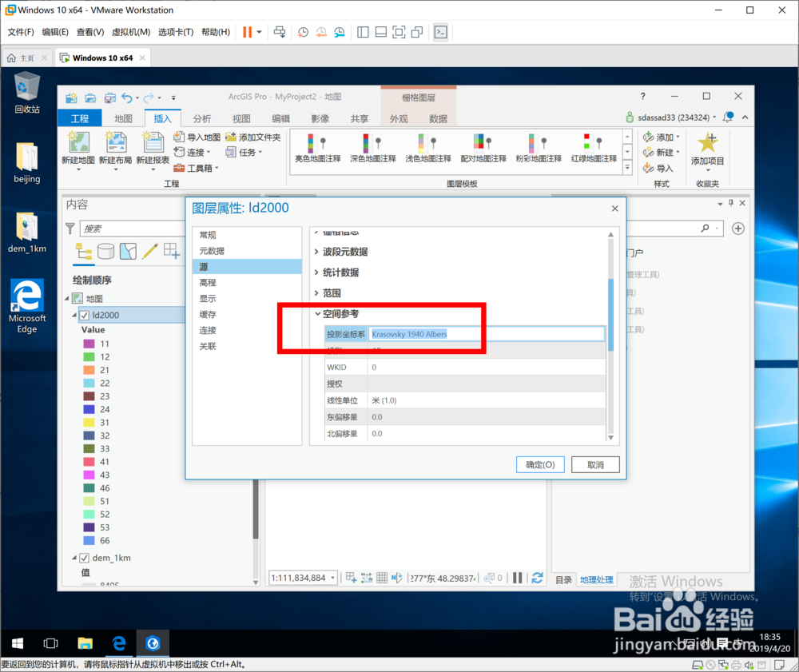This screenshot has height=672, width=799.
Task: Open the VMware File (文件) menu
Action: 21,32
